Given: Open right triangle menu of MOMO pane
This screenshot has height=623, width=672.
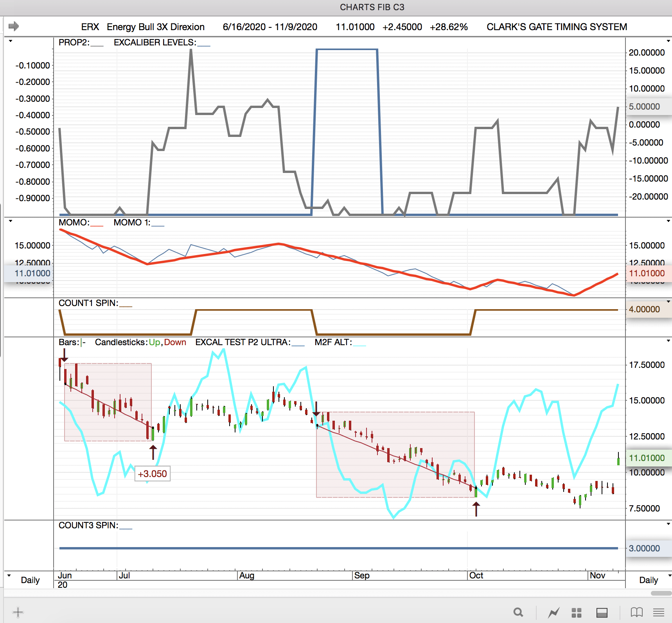Looking at the screenshot, I should (x=668, y=221).
